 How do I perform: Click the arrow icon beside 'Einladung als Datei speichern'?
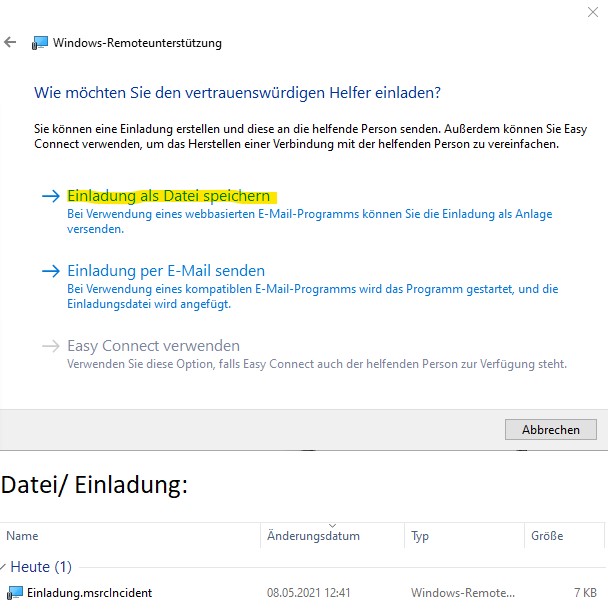pyautogui.click(x=50, y=197)
